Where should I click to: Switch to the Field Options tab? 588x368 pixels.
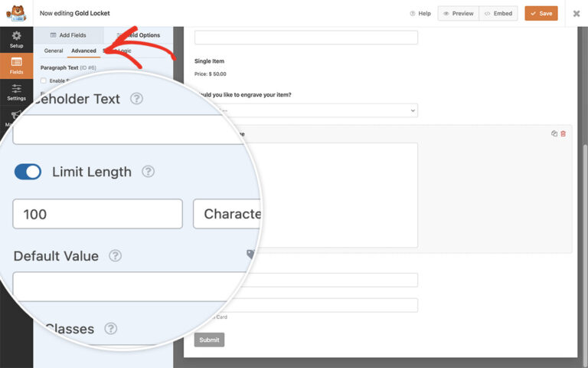pos(139,35)
